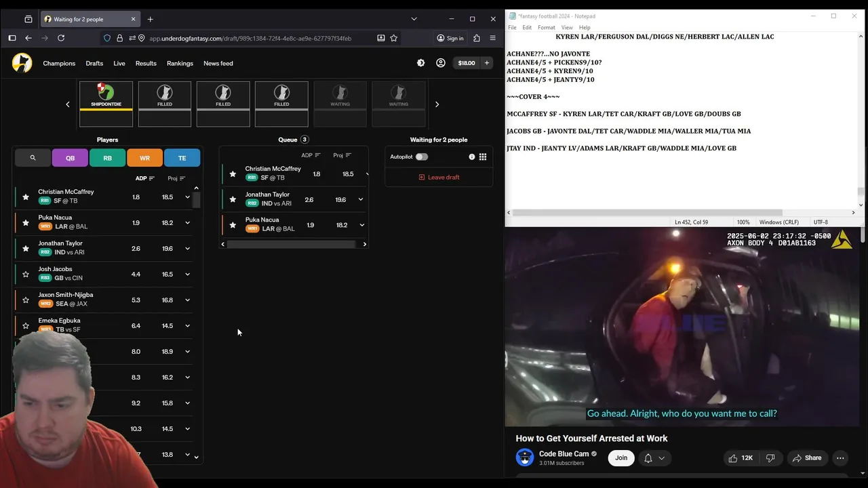Open Code Blue Cam channel avatar
This screenshot has width=868, height=488.
[525, 457]
